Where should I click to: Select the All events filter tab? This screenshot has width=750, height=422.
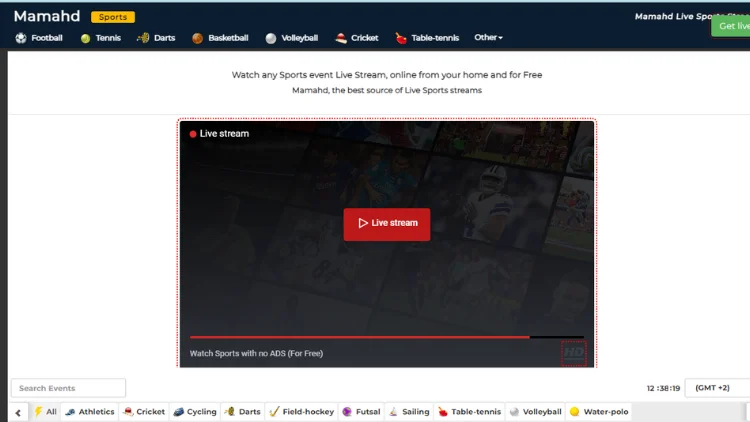pos(46,411)
